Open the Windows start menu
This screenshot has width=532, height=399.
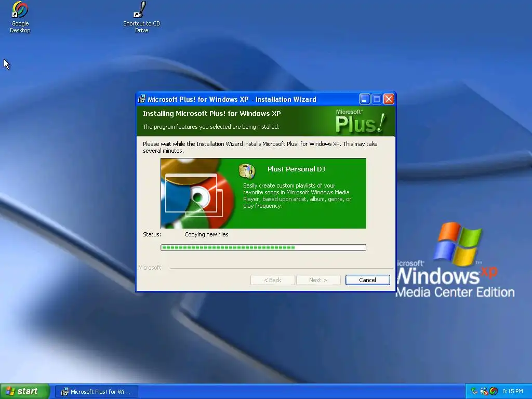coord(25,391)
